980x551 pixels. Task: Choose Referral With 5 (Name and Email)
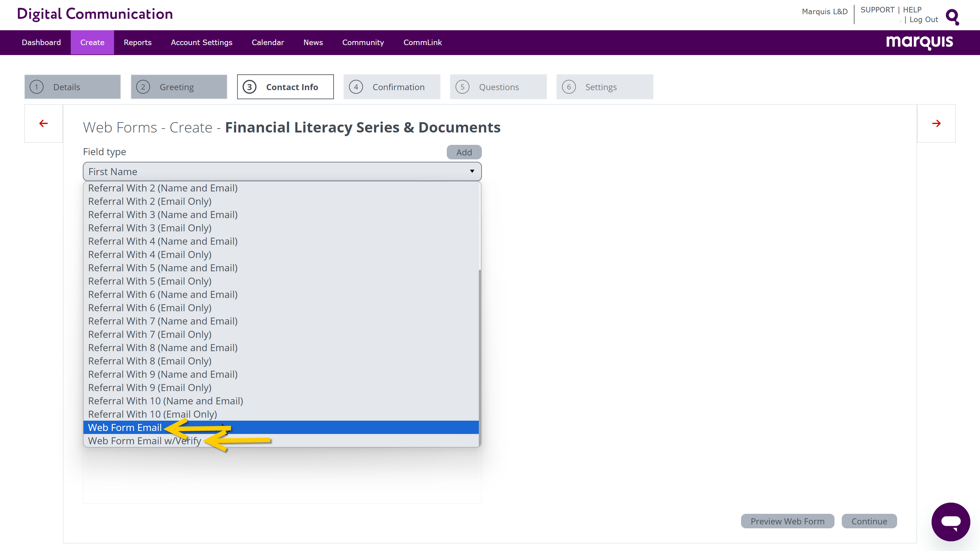coord(281,268)
